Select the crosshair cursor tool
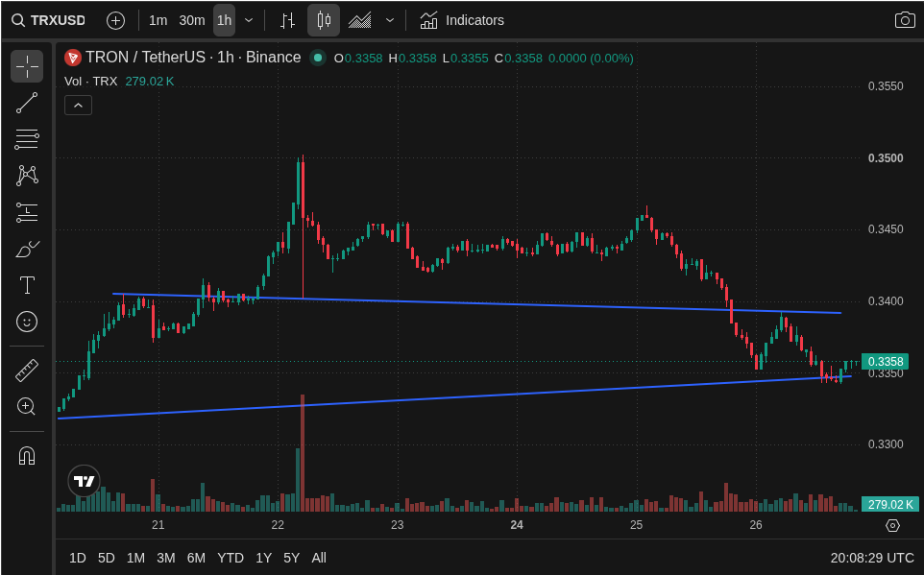This screenshot has height=575, width=924. [27, 66]
